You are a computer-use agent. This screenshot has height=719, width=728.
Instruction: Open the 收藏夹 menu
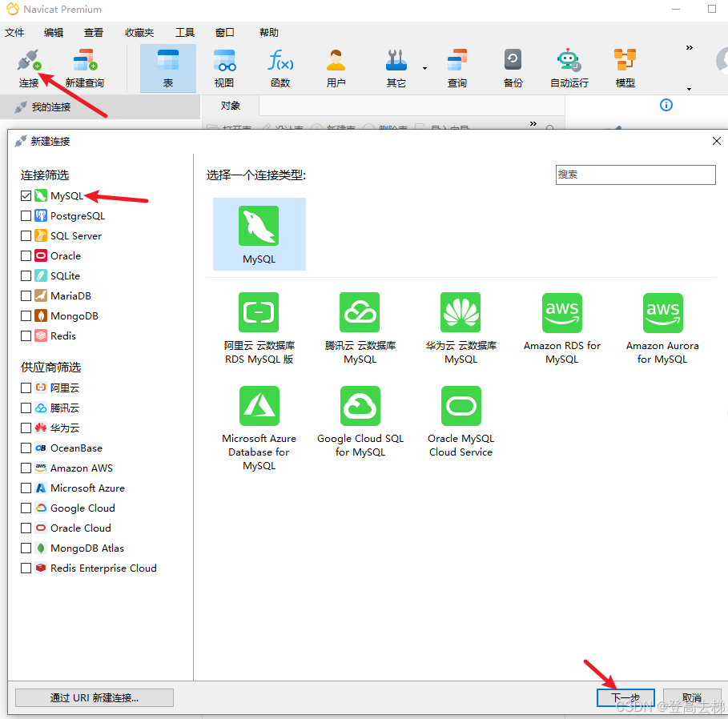[139, 33]
